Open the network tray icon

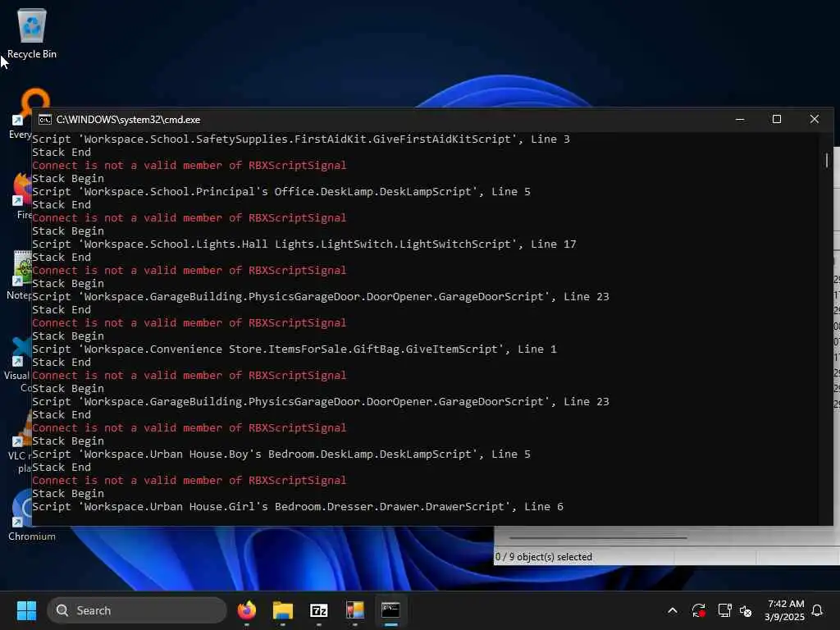pos(724,610)
